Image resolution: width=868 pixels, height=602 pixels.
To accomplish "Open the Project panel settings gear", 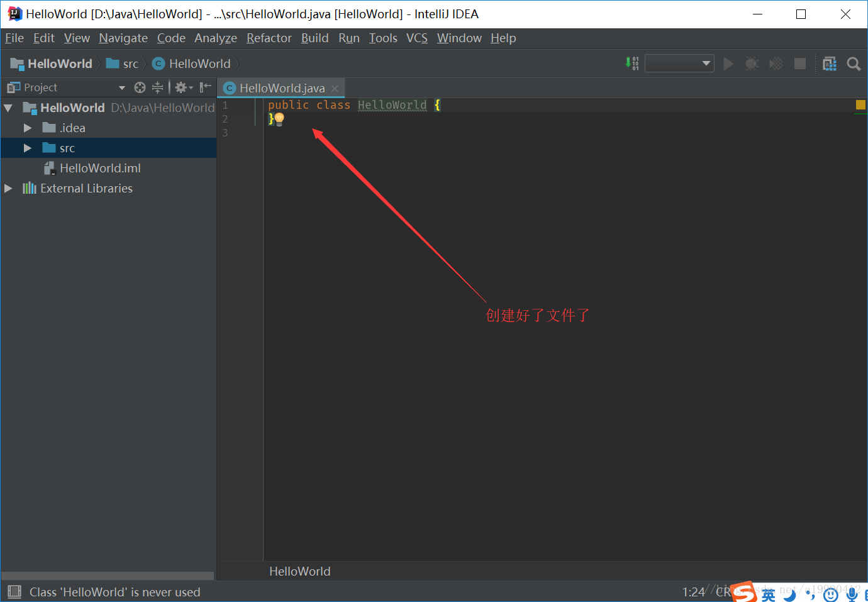I will (184, 87).
